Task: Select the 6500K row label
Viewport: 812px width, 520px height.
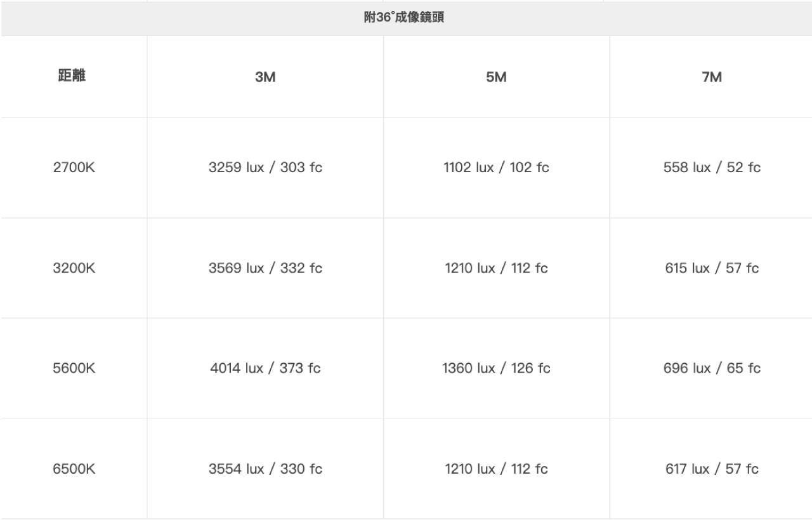Action: pyautogui.click(x=74, y=469)
